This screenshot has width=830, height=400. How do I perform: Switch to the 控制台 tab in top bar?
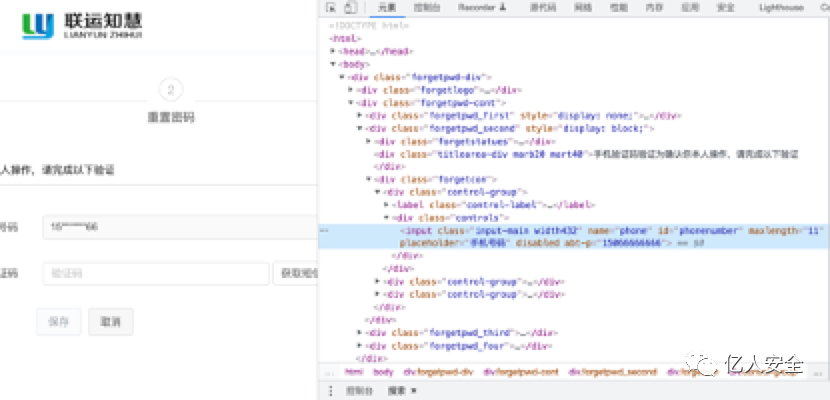426,7
